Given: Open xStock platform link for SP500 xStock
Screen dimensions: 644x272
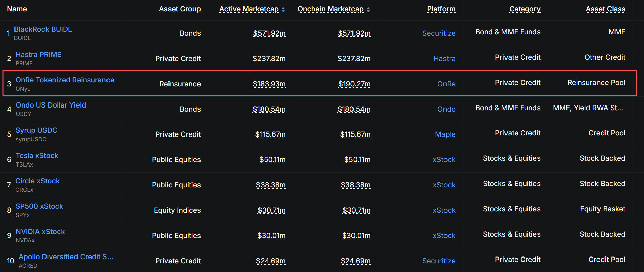Looking at the screenshot, I should point(444,210).
